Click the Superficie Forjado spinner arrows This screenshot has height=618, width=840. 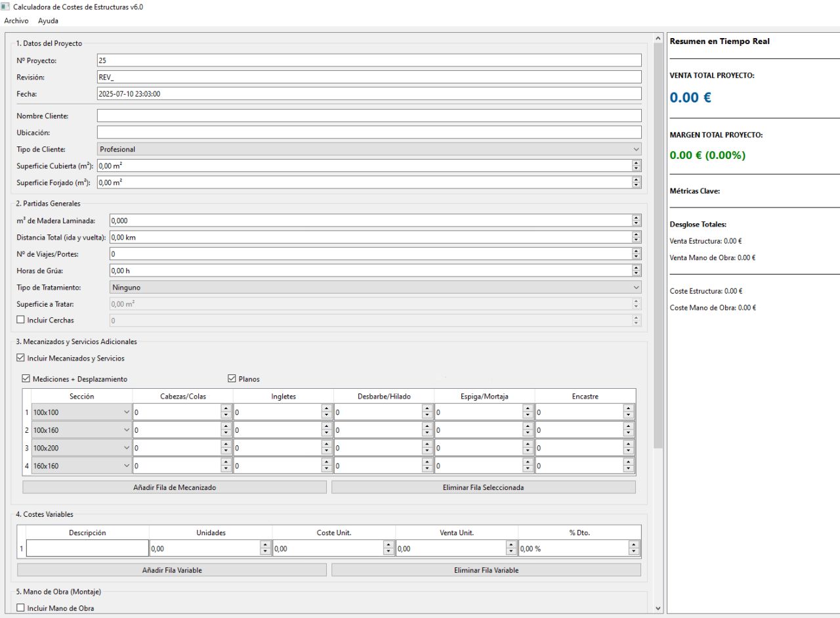point(636,183)
